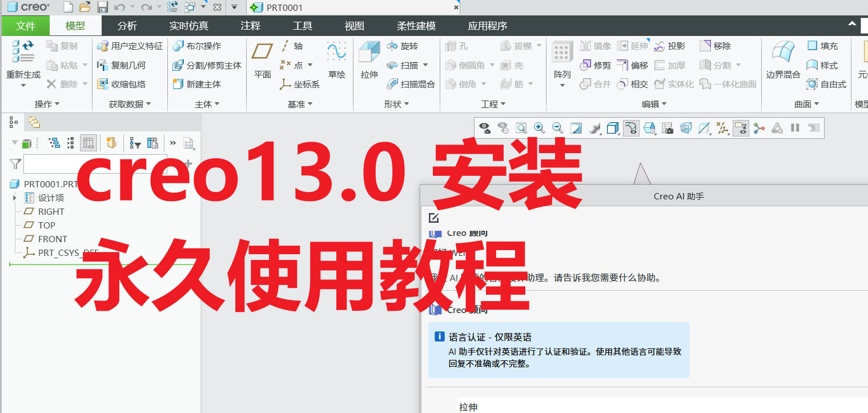Click the 样式 (Style) button
Viewport: 868px width, 413px height.
[822, 65]
